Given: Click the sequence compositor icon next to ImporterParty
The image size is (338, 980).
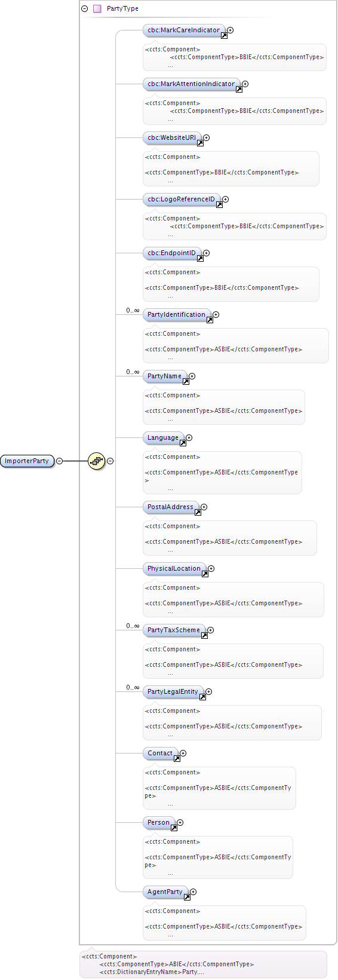Looking at the screenshot, I should 96,461.
